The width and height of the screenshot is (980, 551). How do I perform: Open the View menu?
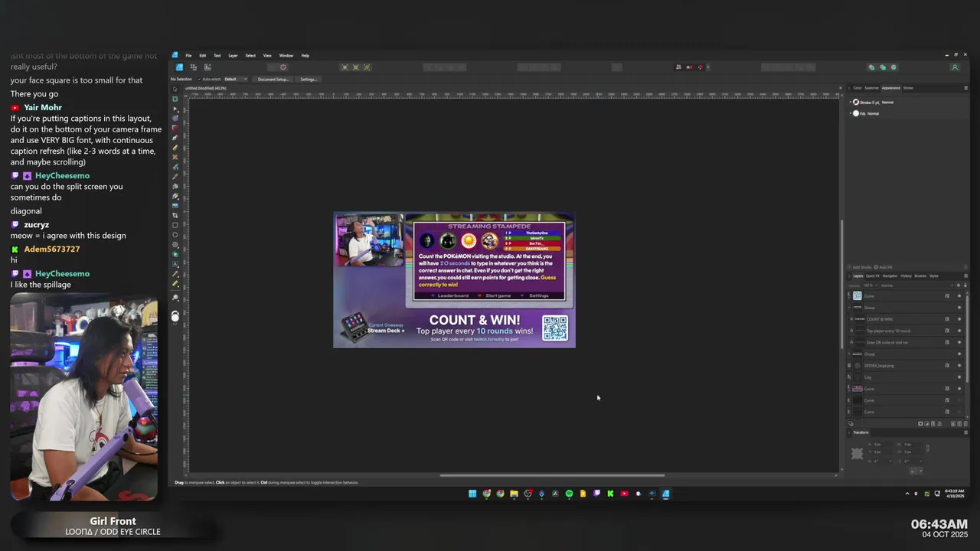pyautogui.click(x=267, y=55)
